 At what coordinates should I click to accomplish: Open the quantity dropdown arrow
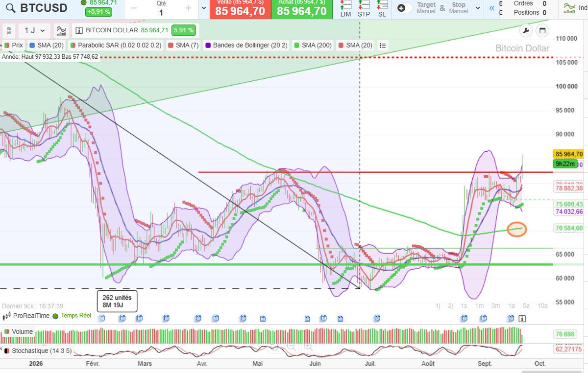(204, 8)
